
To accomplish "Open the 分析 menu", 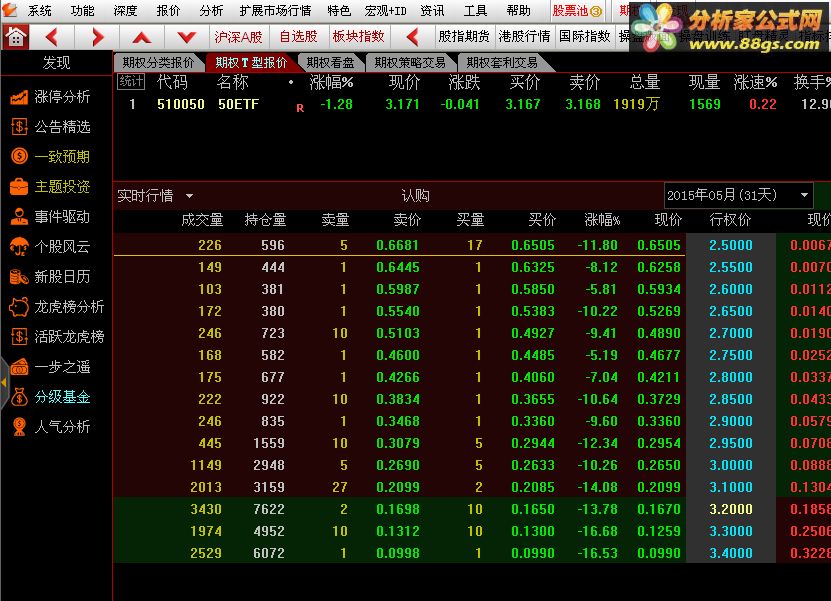I will (x=211, y=11).
